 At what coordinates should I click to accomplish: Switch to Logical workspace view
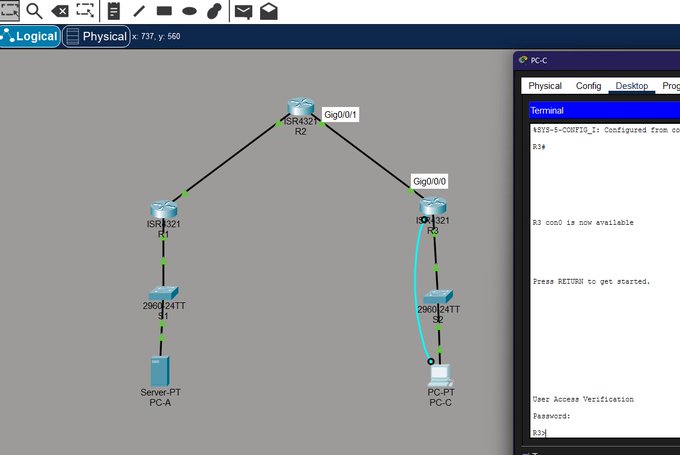30,36
